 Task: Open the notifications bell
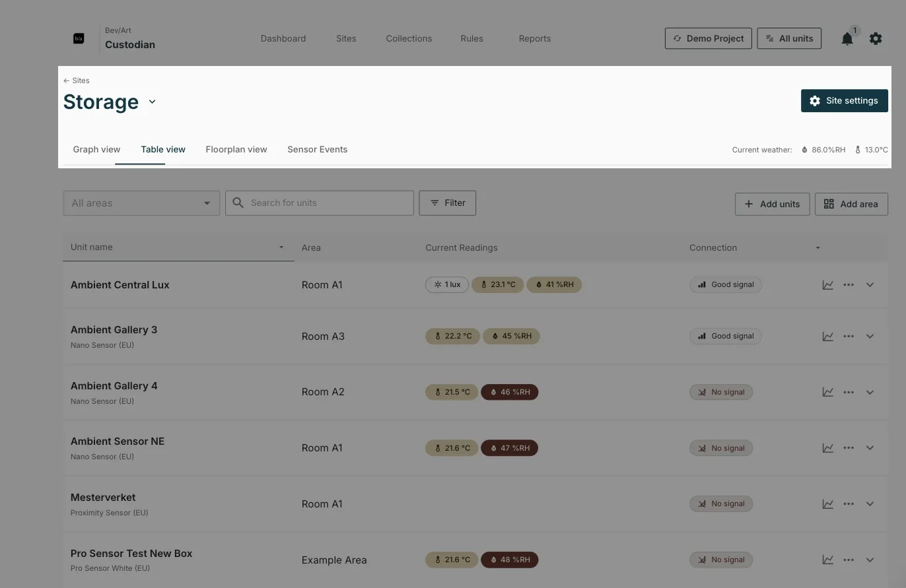[x=847, y=39]
